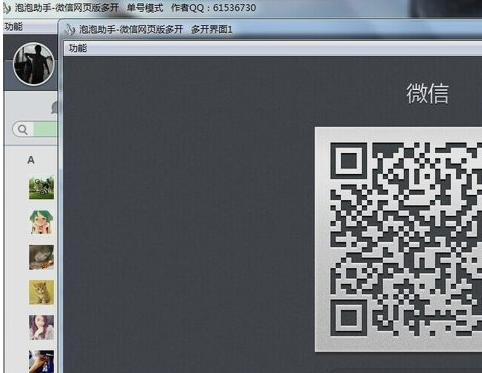The image size is (482, 373).
Task: Click 单号模式 text in the outer title bar
Action: click(x=145, y=7)
